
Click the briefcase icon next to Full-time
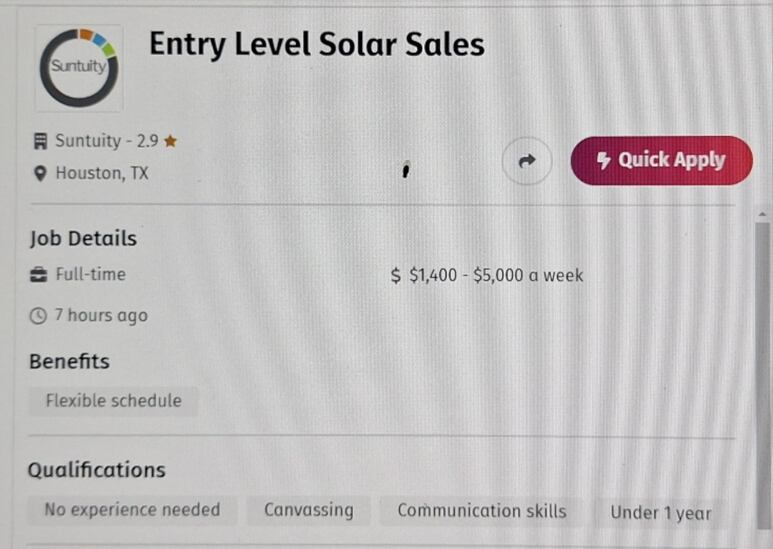click(x=39, y=274)
